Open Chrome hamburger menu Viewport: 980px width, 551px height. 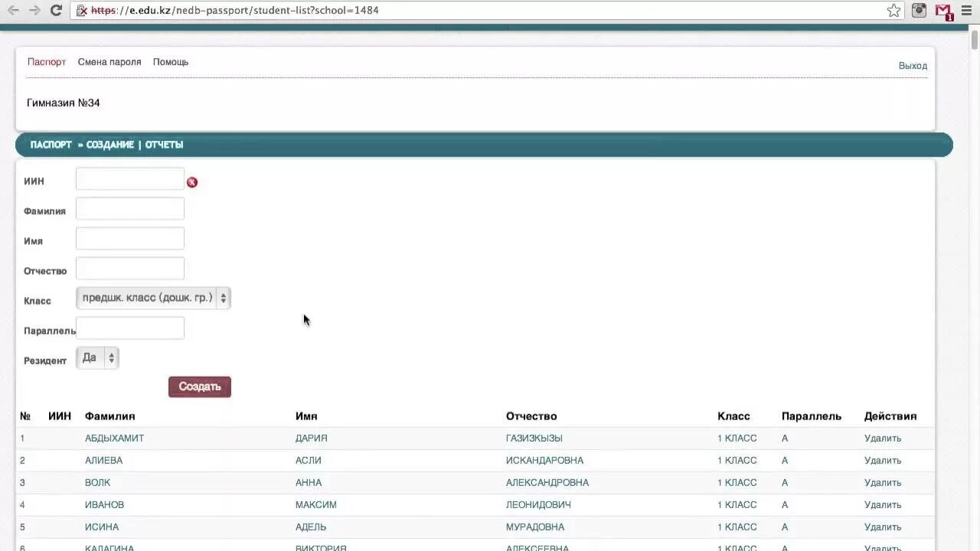click(x=966, y=10)
